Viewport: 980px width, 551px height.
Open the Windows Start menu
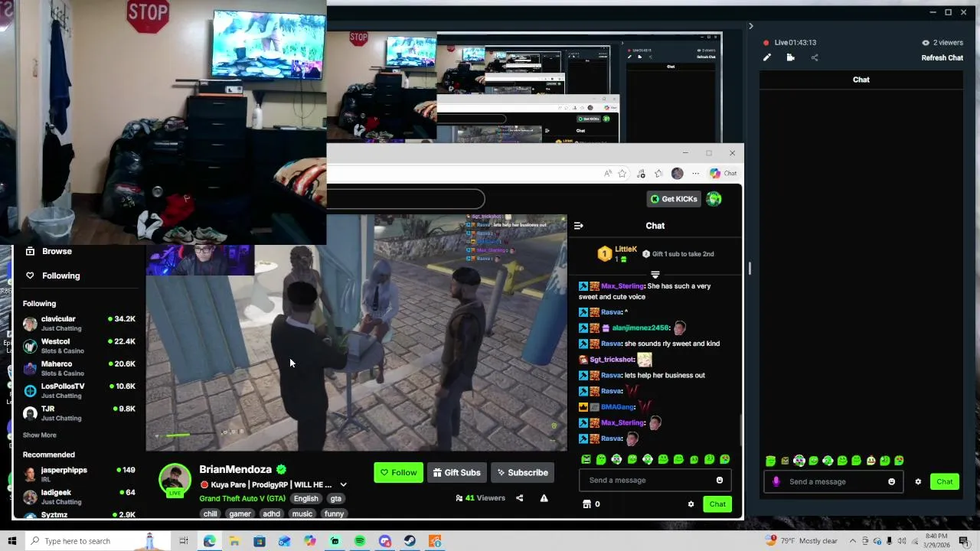(x=11, y=541)
